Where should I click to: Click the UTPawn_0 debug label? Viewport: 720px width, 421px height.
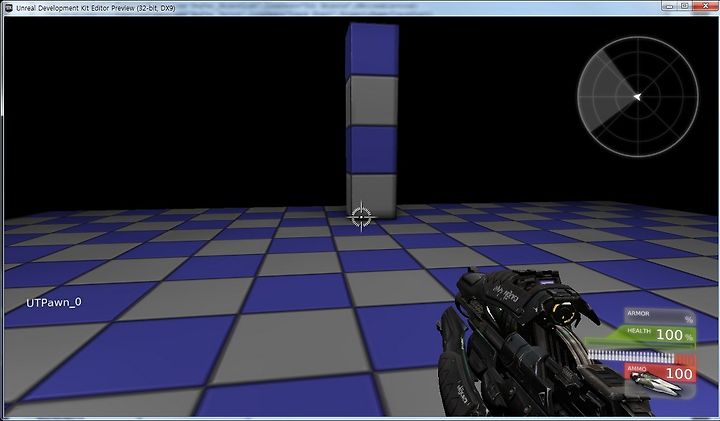point(54,302)
